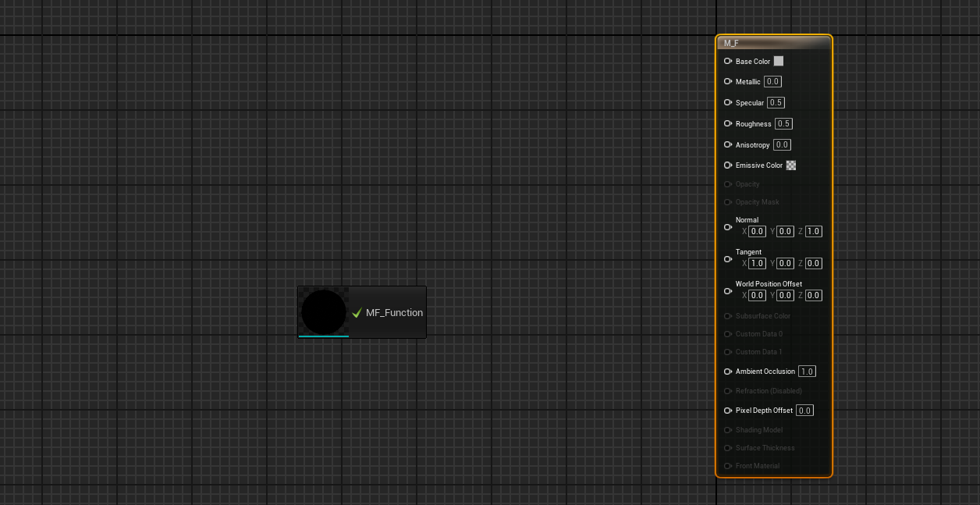Click the Anisotropy input pin
Screen dimensions: 980x505
[728, 144]
